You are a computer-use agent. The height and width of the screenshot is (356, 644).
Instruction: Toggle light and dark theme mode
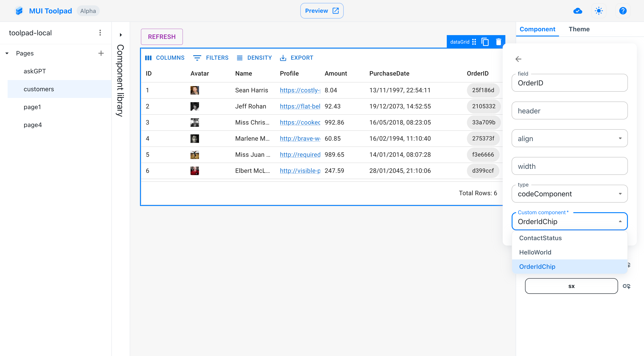[x=599, y=11]
